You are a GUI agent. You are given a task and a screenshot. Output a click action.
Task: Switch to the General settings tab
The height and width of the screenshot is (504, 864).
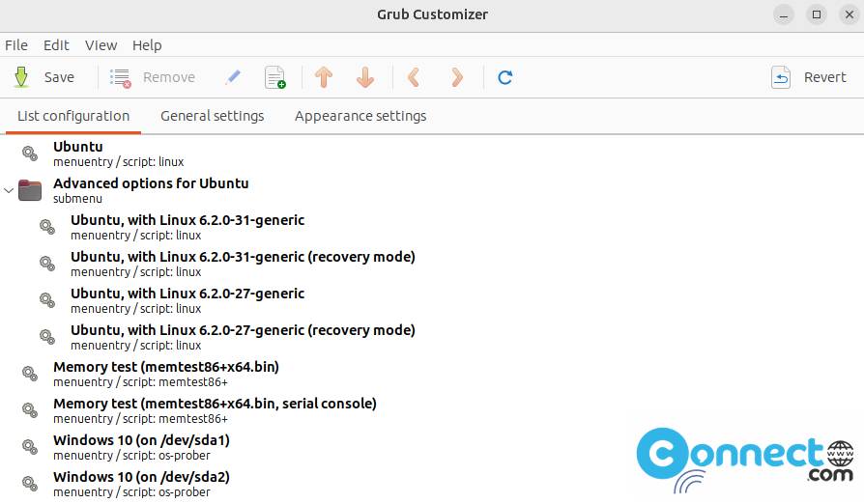tap(213, 116)
